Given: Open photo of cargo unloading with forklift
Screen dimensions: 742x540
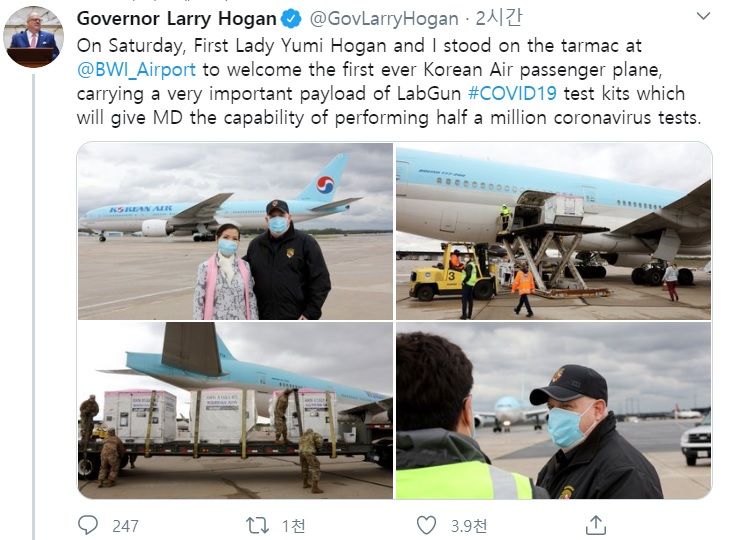Looking at the screenshot, I should (x=554, y=231).
